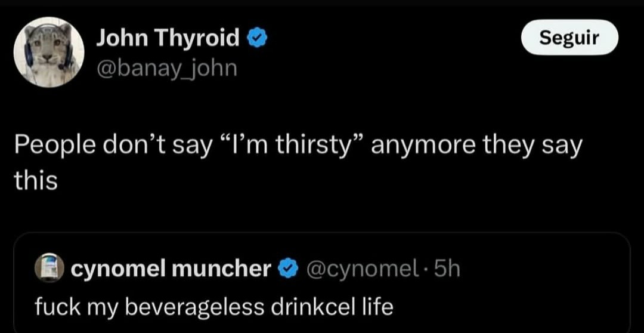Click the cynomel muncher display name
The image size is (644, 333).
click(x=171, y=269)
